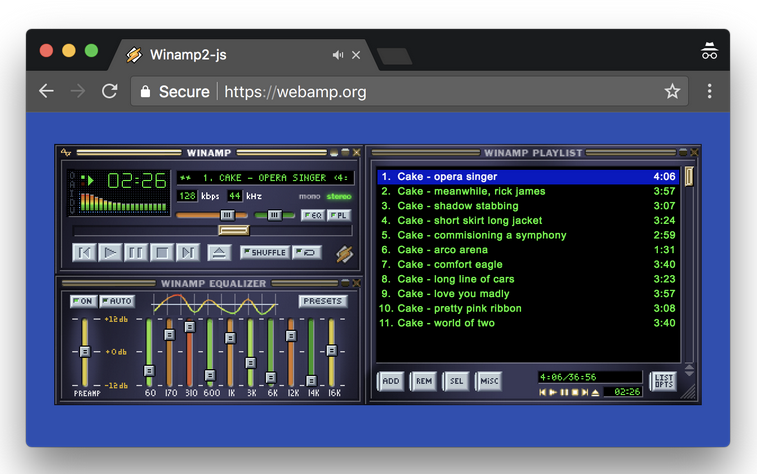Open the equalizer Presets menu

point(322,301)
